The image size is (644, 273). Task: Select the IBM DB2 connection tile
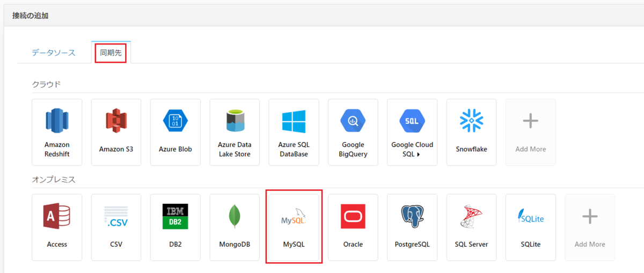coord(175,227)
